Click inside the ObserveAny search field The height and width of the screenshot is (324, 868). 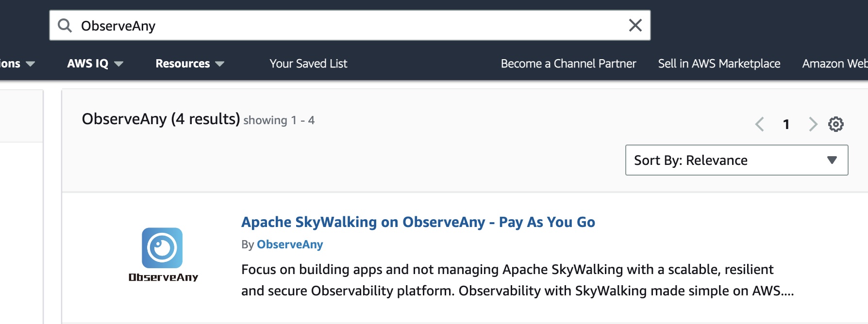click(x=340, y=25)
